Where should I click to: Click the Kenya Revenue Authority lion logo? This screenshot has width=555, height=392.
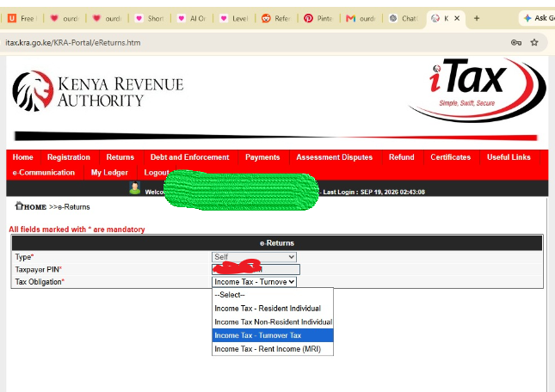[x=33, y=91]
